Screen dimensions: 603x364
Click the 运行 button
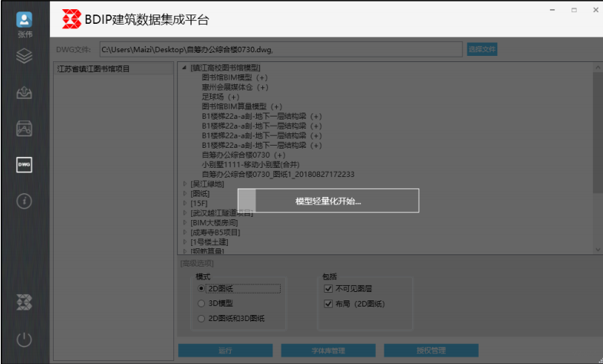pos(226,350)
